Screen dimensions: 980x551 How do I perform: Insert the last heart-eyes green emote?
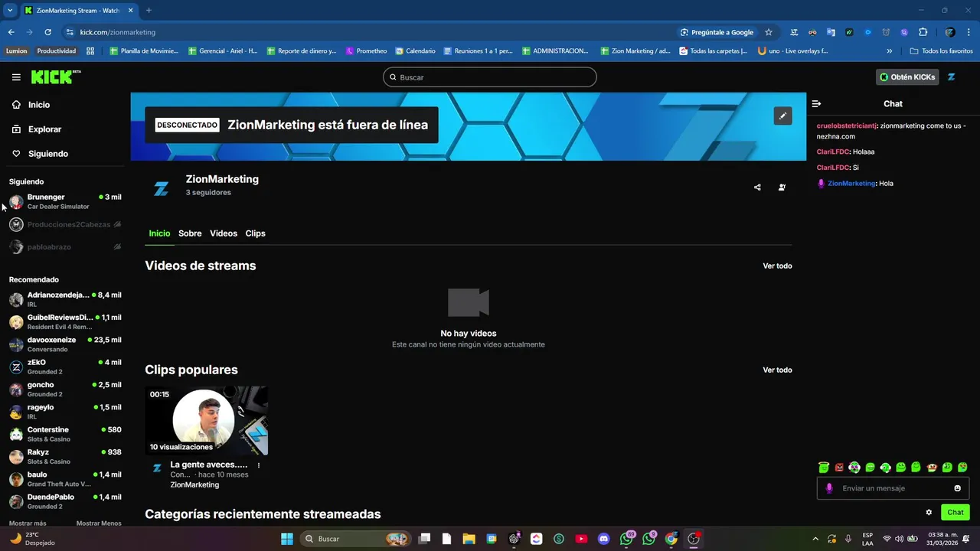[962, 468]
